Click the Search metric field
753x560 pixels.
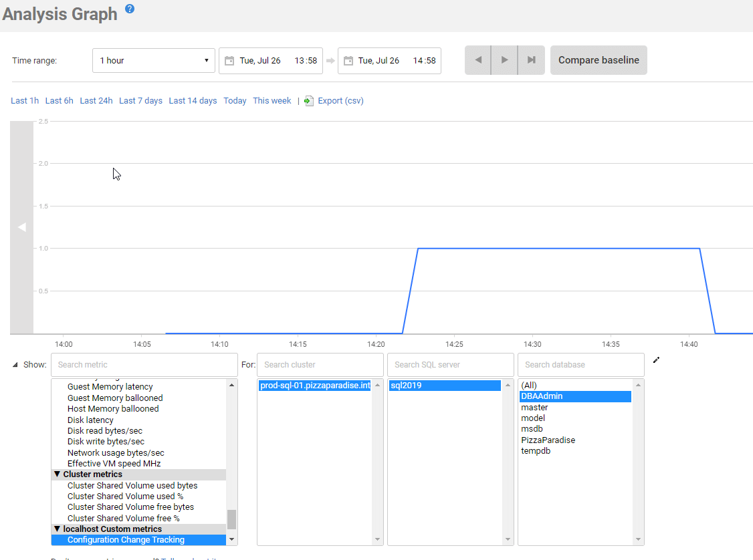[x=144, y=365]
